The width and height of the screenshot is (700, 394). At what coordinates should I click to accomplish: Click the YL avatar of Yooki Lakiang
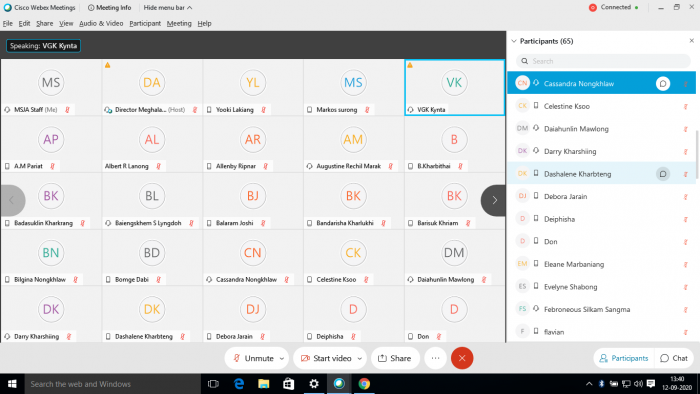253,83
